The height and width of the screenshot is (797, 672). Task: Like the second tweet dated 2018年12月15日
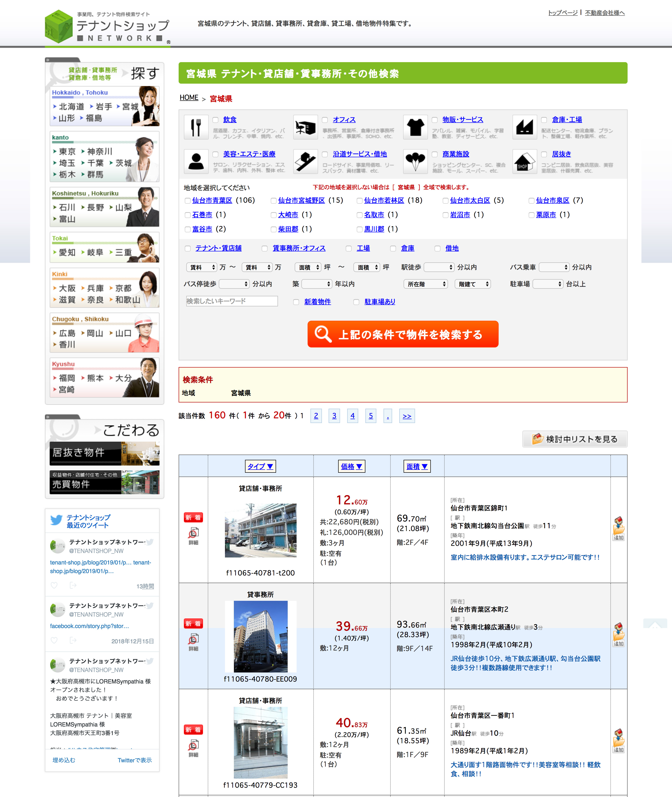54,640
